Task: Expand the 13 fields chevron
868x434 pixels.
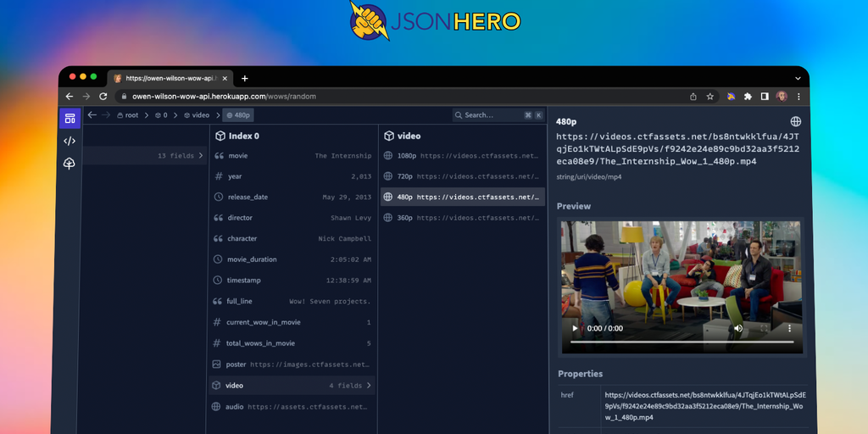Action: pyautogui.click(x=201, y=156)
